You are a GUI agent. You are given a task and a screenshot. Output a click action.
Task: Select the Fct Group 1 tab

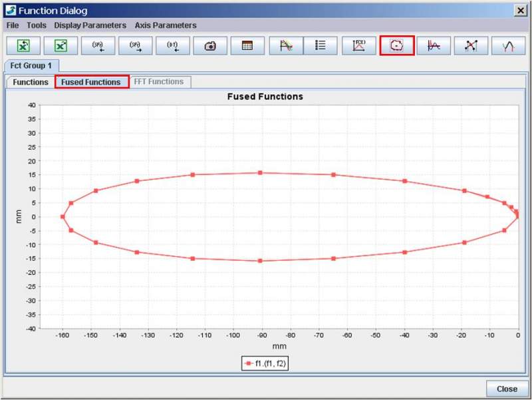click(x=31, y=65)
